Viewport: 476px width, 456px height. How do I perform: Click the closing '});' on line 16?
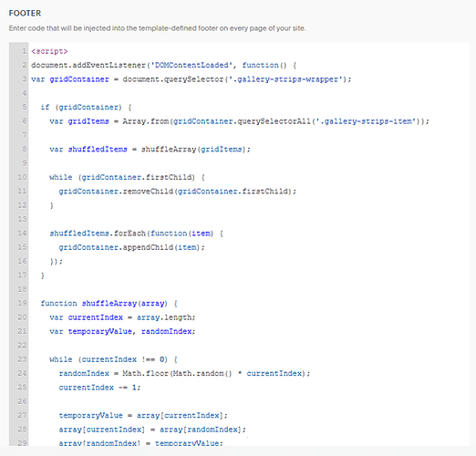[57, 261]
